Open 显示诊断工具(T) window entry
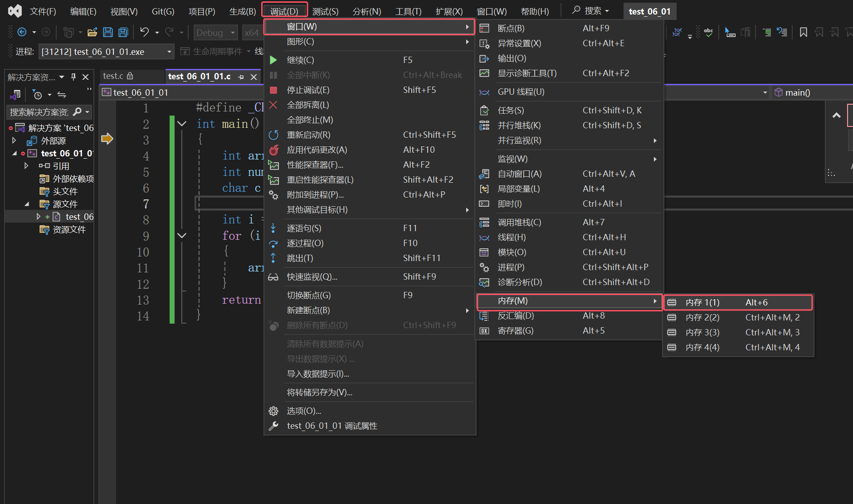The image size is (853, 504). point(569,73)
